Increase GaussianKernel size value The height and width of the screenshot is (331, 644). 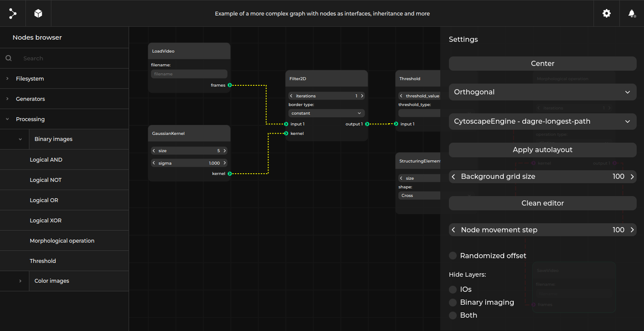click(x=224, y=151)
